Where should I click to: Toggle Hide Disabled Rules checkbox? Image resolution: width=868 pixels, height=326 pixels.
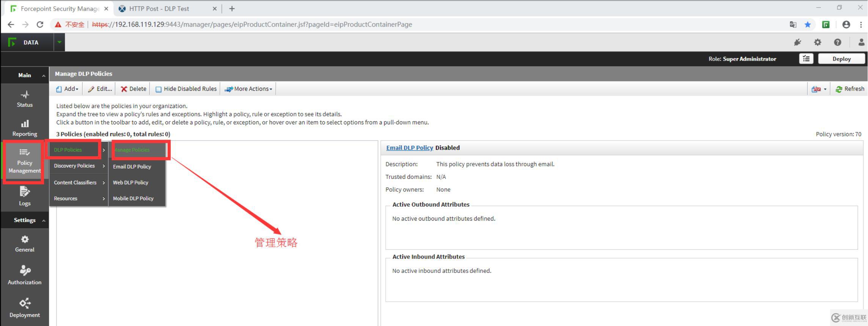click(159, 89)
